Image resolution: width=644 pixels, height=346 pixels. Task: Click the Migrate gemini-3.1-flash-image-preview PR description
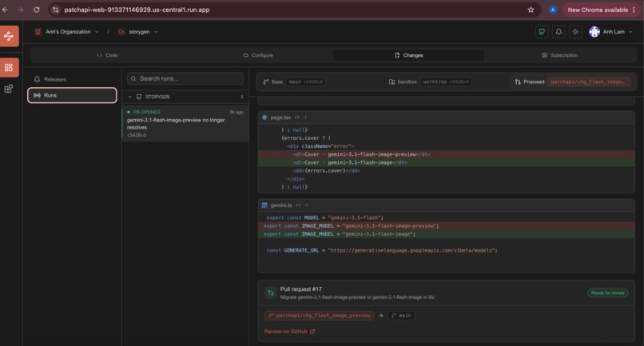click(x=357, y=297)
